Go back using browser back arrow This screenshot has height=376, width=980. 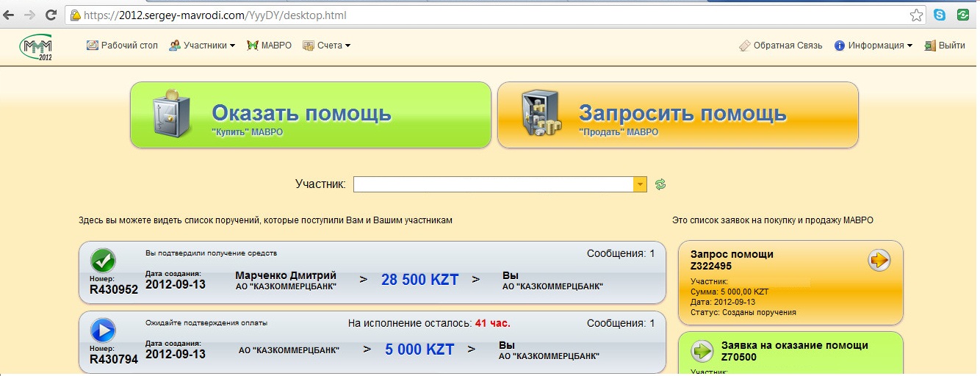tap(10, 15)
